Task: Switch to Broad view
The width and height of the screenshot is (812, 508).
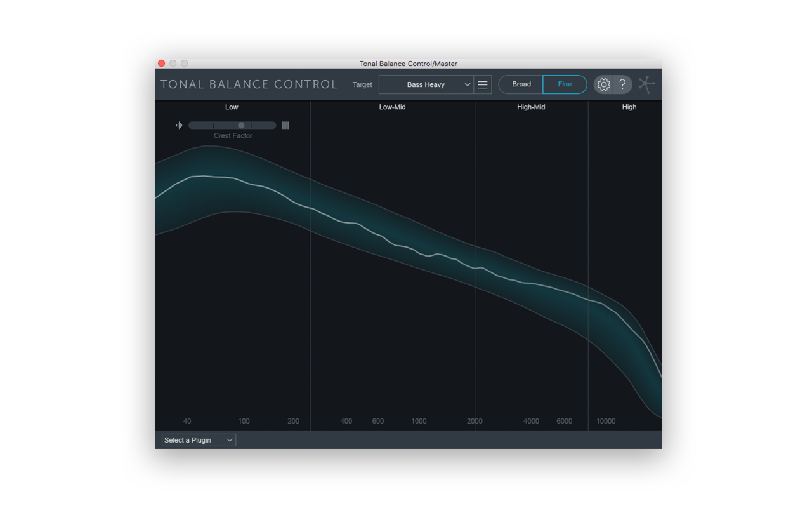Action: coord(521,84)
